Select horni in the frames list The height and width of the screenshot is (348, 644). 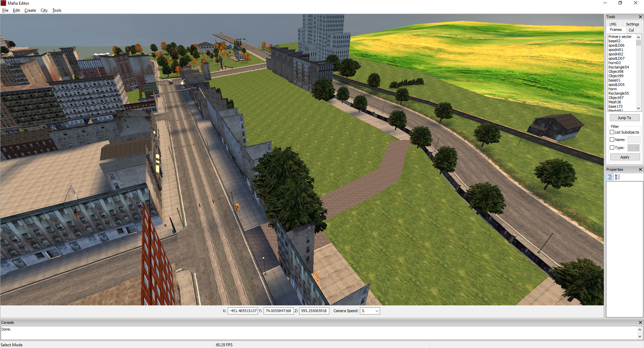pyautogui.click(x=612, y=89)
